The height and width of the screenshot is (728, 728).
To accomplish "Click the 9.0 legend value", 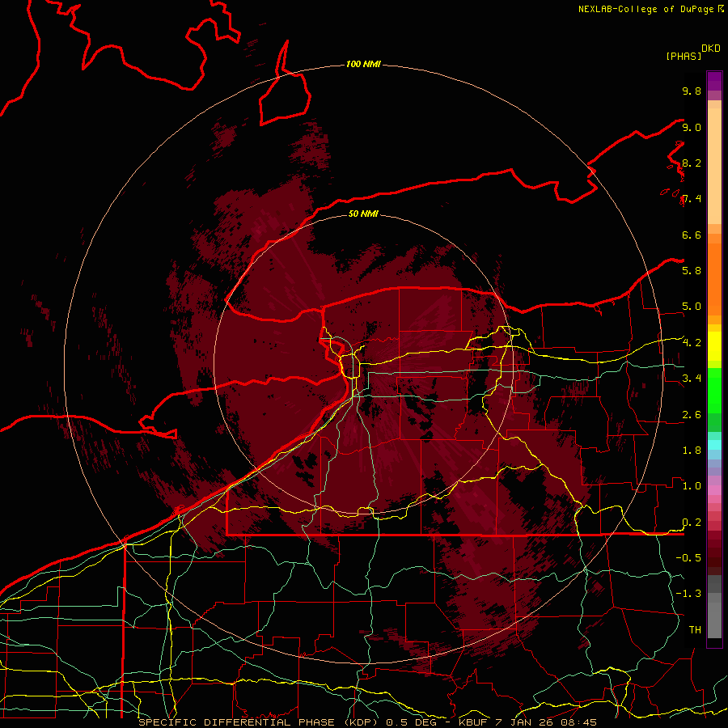I will [692, 127].
